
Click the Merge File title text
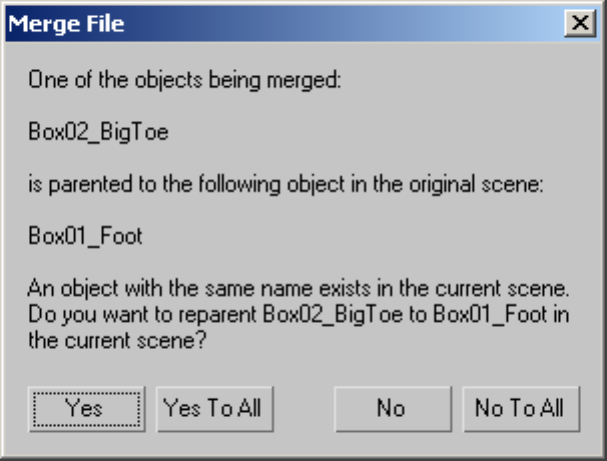click(x=67, y=24)
